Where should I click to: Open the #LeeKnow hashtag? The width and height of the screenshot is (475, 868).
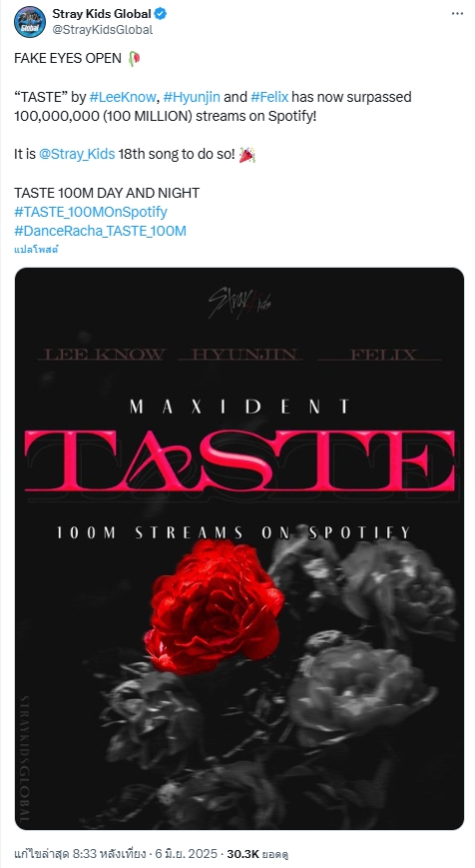click(x=122, y=97)
